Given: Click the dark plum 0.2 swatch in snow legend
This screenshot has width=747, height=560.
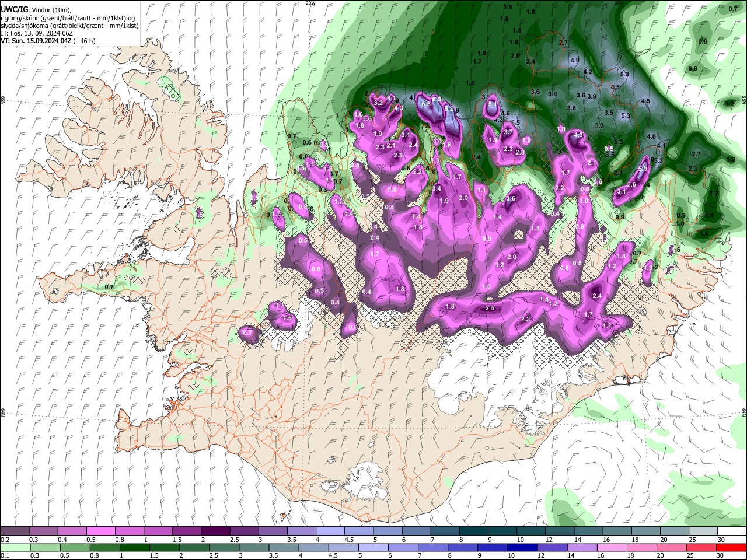Looking at the screenshot, I should tap(15, 531).
